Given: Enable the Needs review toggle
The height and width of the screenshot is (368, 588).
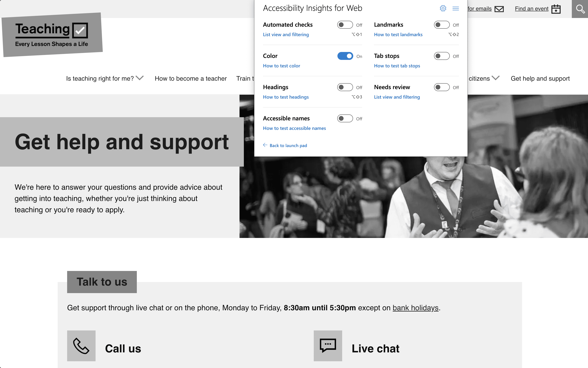Looking at the screenshot, I should [442, 87].
